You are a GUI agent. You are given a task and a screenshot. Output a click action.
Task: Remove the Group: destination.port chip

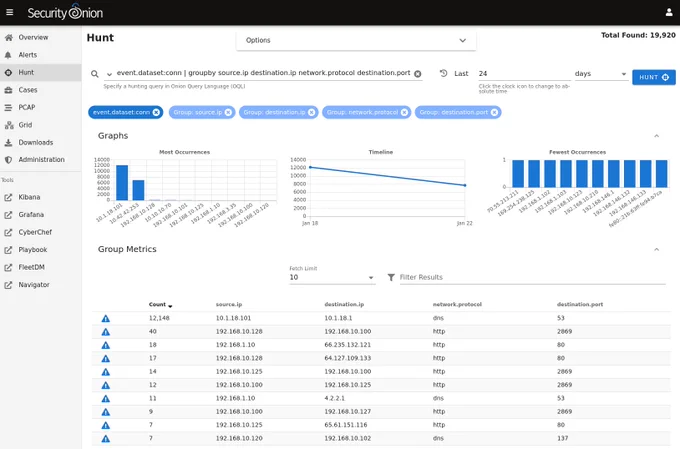(x=494, y=112)
